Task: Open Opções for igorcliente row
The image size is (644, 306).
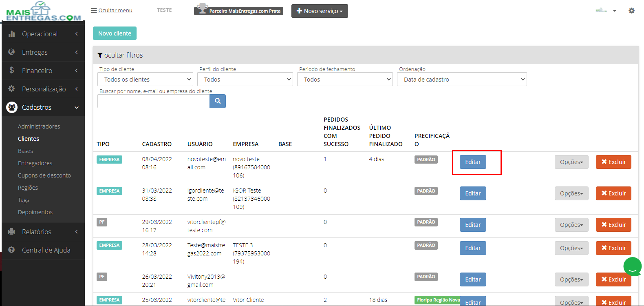Action: coord(571,193)
